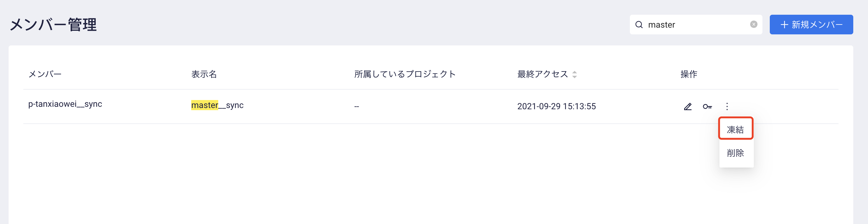This screenshot has height=224, width=868.
Task: Click the key icon in the member row
Action: [707, 107]
